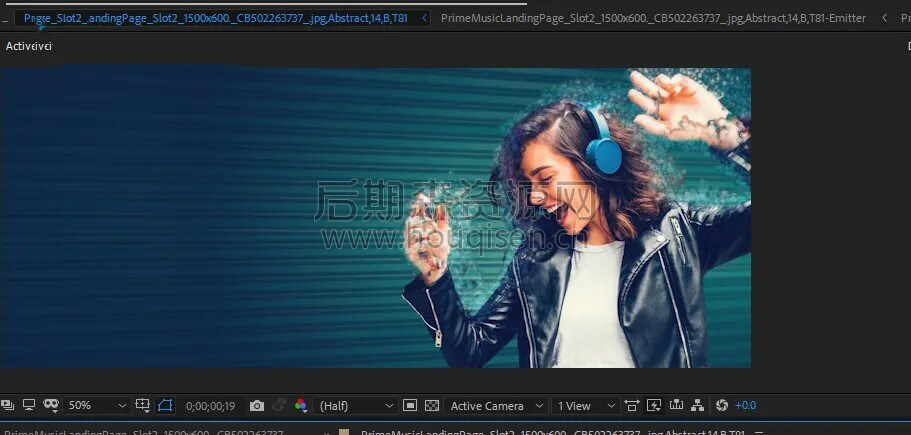Viewport: 911px width, 435px height.
Task: Toggle the Fast Previews icon
Action: (x=654, y=405)
